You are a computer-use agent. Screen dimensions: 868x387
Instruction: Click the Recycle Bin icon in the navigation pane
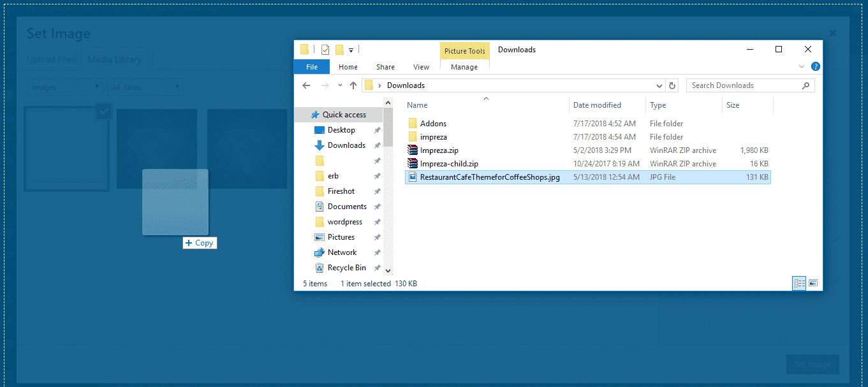[x=320, y=268]
